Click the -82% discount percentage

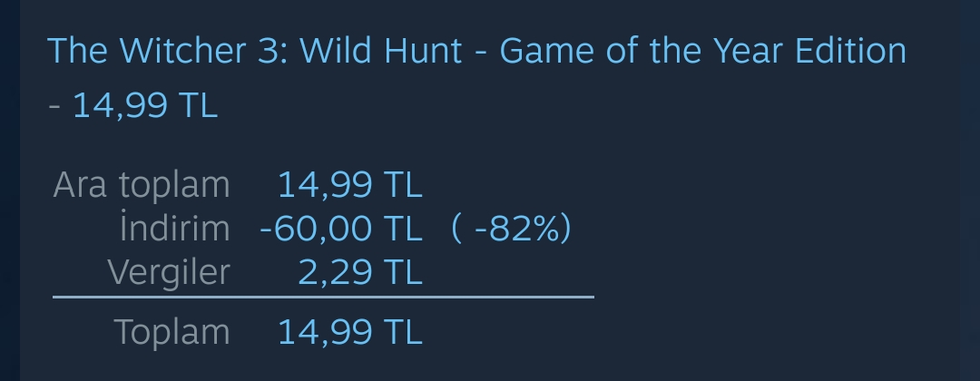point(511,229)
